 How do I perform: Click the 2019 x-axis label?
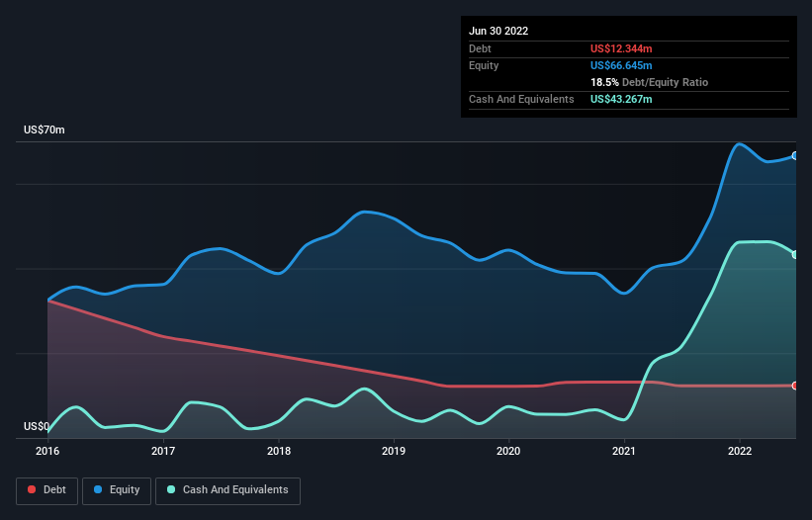click(394, 451)
